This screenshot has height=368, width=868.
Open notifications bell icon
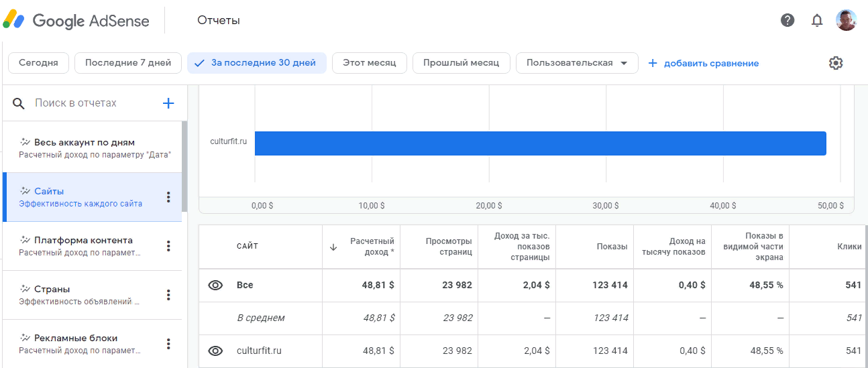[x=816, y=20]
